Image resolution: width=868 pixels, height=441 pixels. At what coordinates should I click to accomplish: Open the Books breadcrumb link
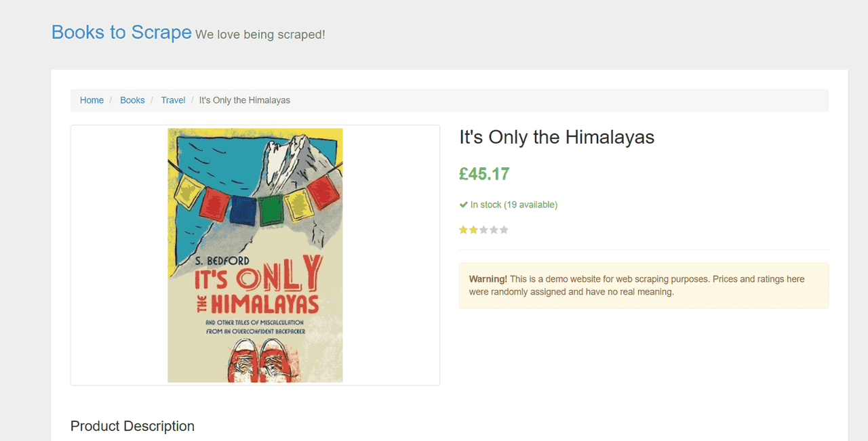click(132, 100)
